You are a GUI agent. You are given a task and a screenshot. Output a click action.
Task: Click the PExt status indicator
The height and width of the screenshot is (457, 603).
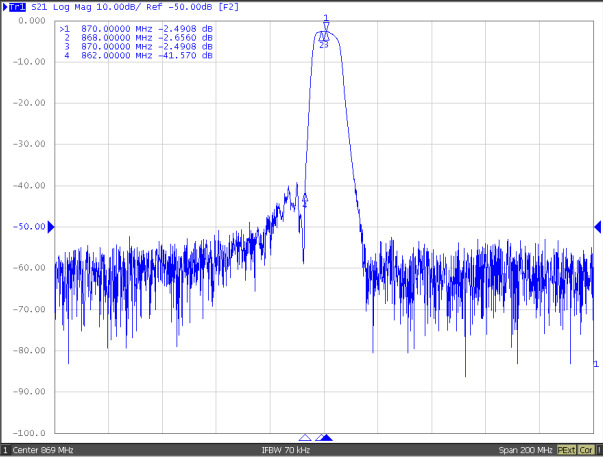click(567, 450)
